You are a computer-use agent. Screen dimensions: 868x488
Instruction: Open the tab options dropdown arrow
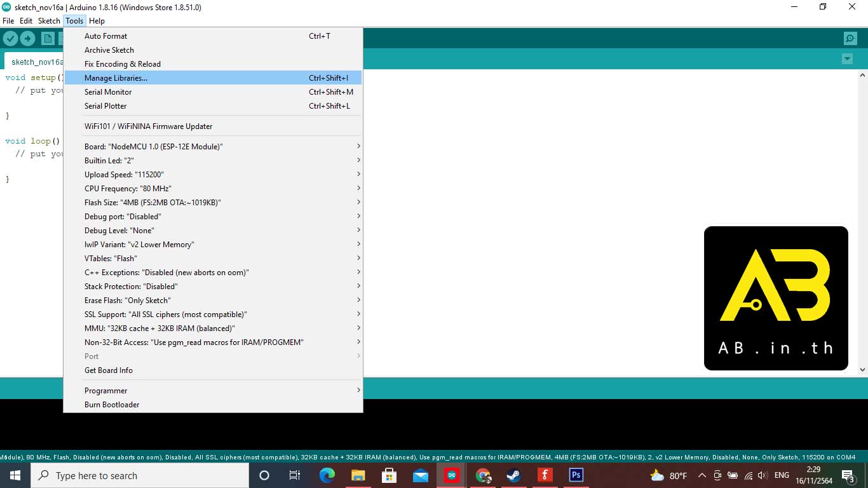(847, 59)
